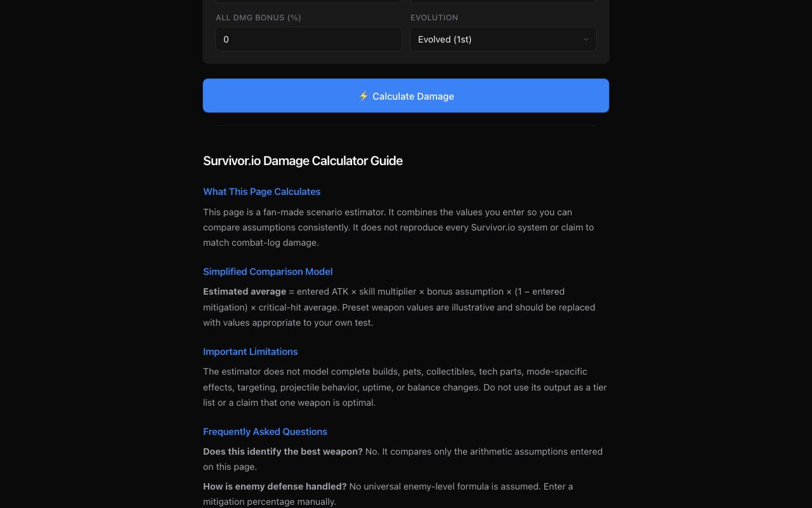The height and width of the screenshot is (508, 812).
Task: Click the EVOLUTION field label
Action: click(434, 18)
